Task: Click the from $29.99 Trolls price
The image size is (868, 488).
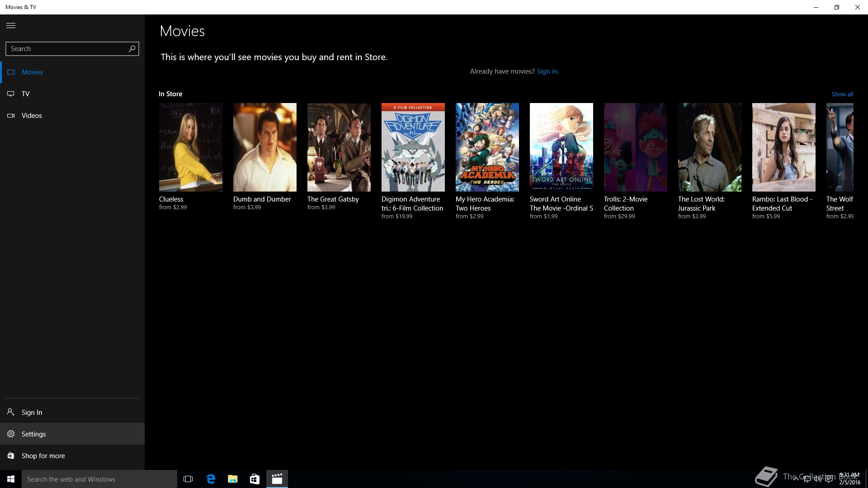Action: (619, 216)
